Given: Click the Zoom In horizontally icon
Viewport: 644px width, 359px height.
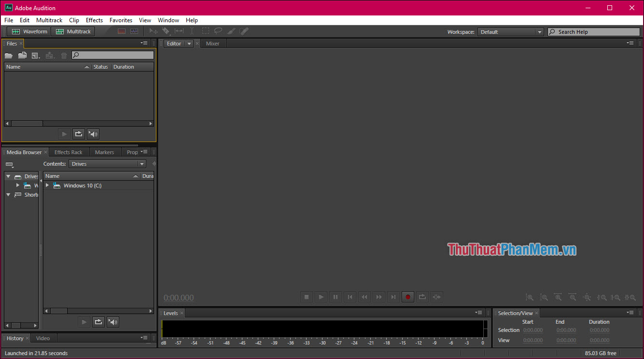Looking at the screenshot, I should 559,297.
